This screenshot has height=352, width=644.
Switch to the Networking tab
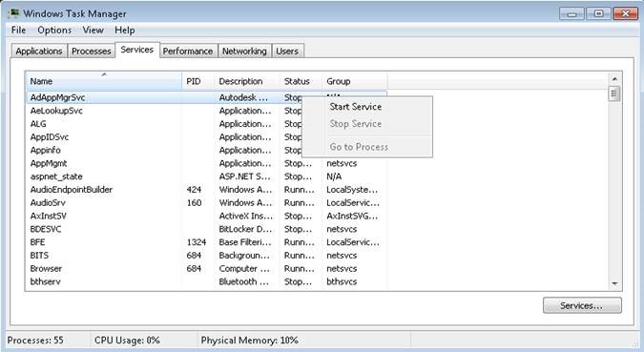[x=244, y=51]
